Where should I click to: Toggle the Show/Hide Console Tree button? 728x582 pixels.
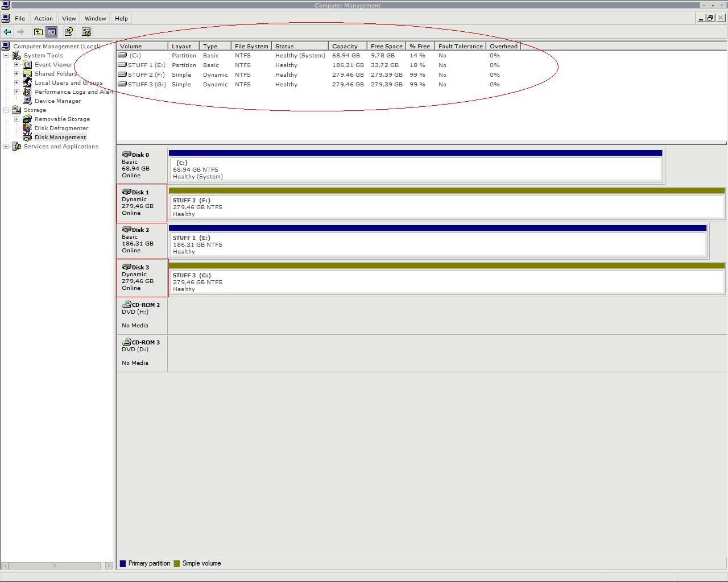coord(52,32)
